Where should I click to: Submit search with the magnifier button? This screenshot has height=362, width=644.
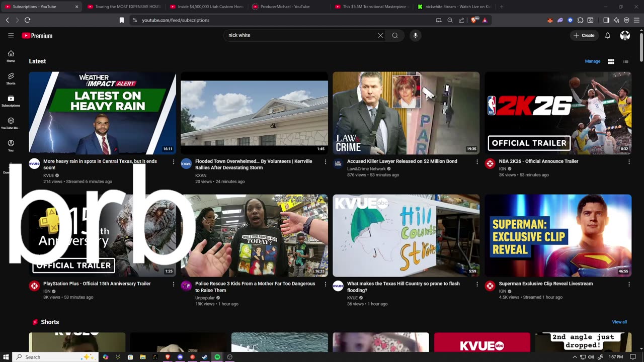[x=395, y=35]
